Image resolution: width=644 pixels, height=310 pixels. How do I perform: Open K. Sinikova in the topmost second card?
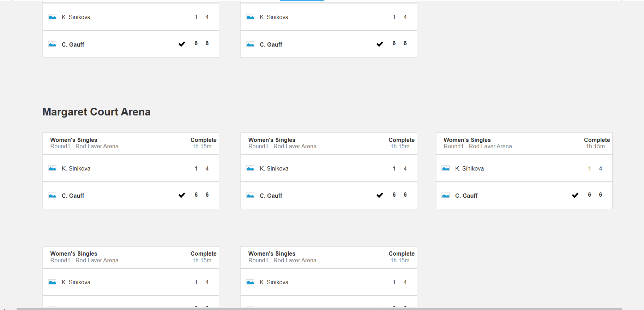(x=274, y=17)
